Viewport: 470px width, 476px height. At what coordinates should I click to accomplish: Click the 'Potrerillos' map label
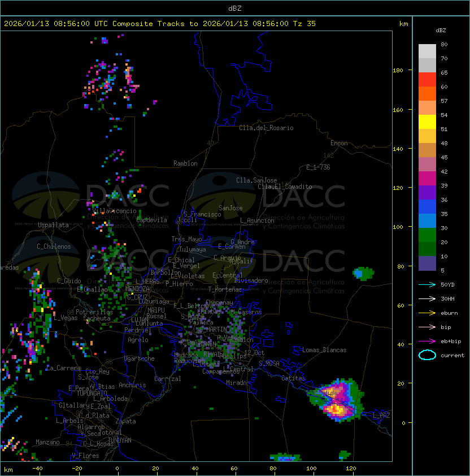click(94, 312)
